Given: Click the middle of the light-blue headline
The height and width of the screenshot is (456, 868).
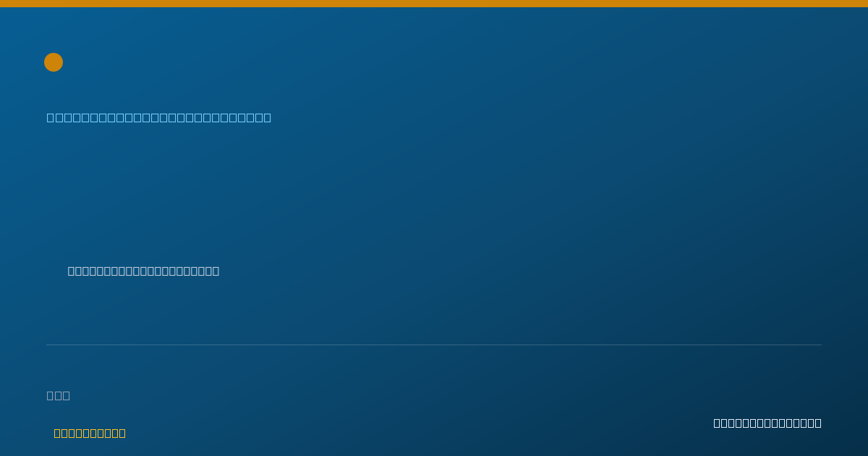Looking at the screenshot, I should click(159, 117).
